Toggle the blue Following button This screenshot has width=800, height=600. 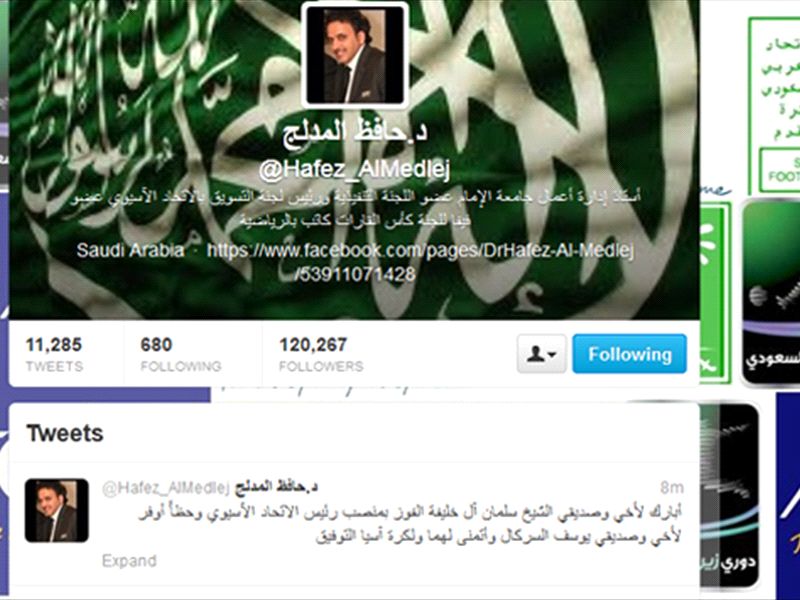coord(630,354)
